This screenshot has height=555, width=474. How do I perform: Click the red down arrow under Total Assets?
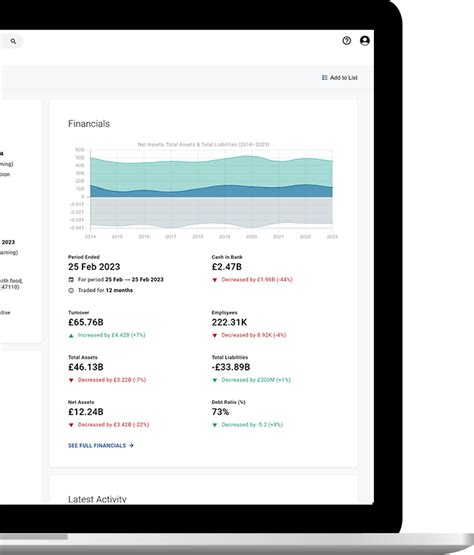[71, 381]
